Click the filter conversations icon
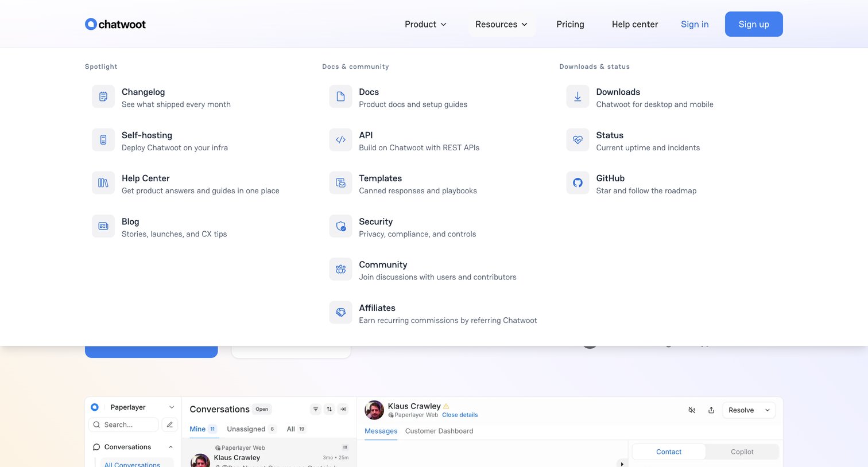The width and height of the screenshot is (868, 467). coord(315,409)
